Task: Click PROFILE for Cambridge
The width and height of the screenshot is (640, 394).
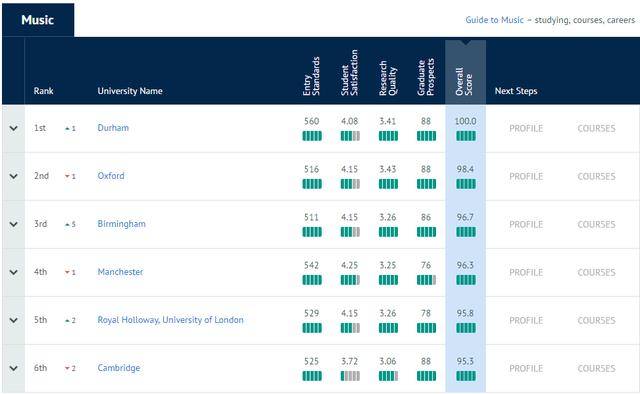Action: click(526, 369)
